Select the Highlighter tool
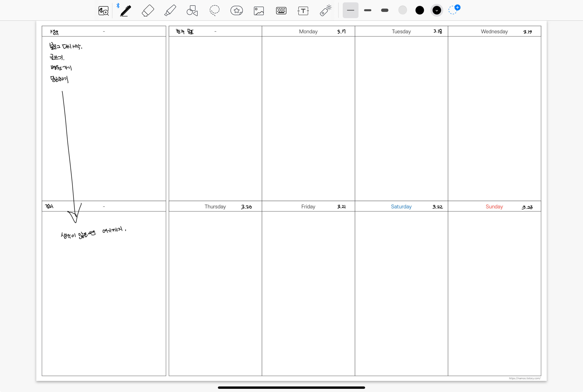Viewport: 583px width, 392px height. 170,11
